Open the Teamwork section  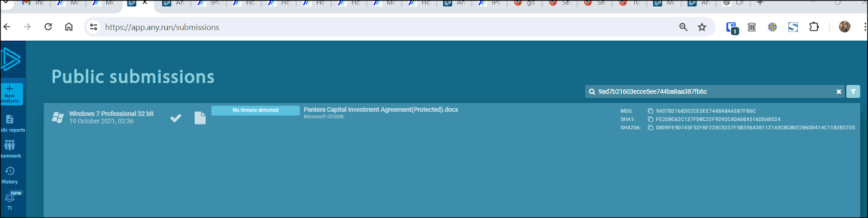point(10,149)
